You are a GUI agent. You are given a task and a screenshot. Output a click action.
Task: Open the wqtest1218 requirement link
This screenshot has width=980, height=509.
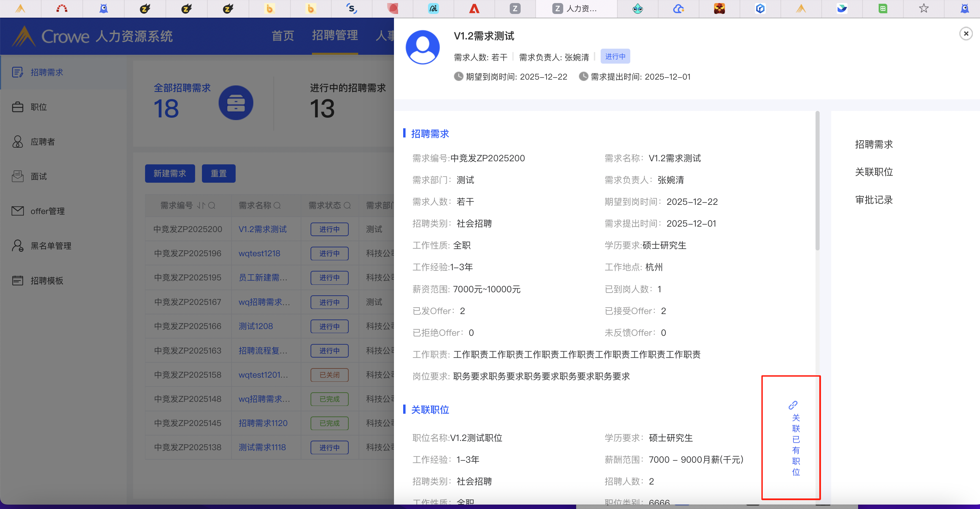click(x=259, y=253)
